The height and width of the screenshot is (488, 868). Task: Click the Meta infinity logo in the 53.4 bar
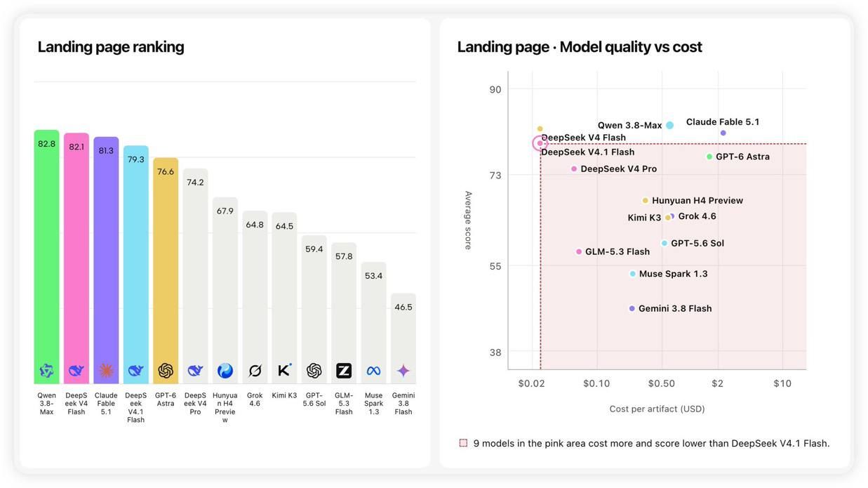tap(373, 371)
